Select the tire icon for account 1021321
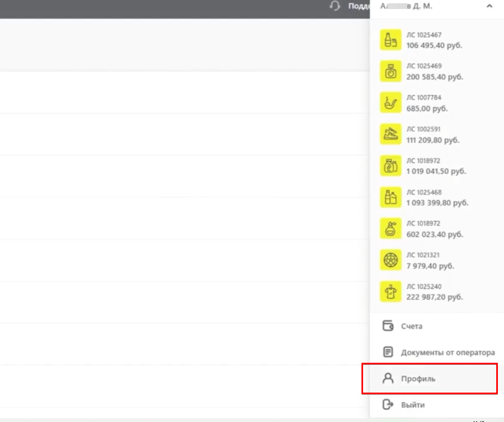 pyautogui.click(x=391, y=260)
